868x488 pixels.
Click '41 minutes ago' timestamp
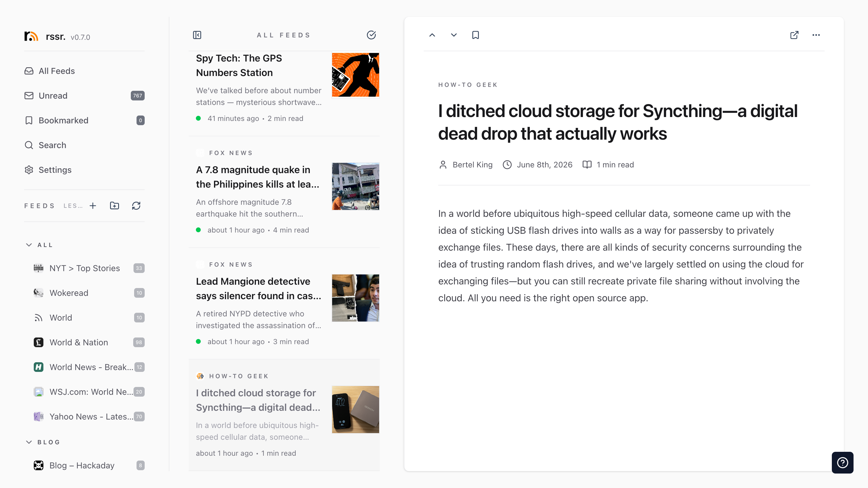(x=233, y=118)
